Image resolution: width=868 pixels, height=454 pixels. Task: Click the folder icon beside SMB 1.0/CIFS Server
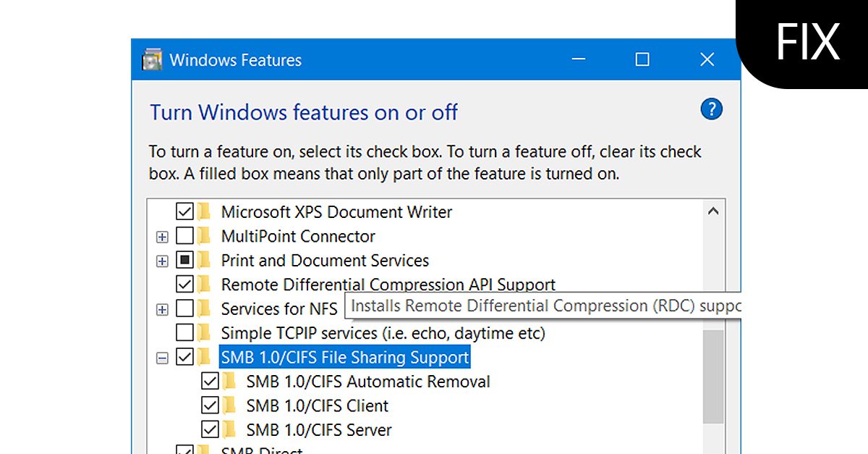click(230, 429)
